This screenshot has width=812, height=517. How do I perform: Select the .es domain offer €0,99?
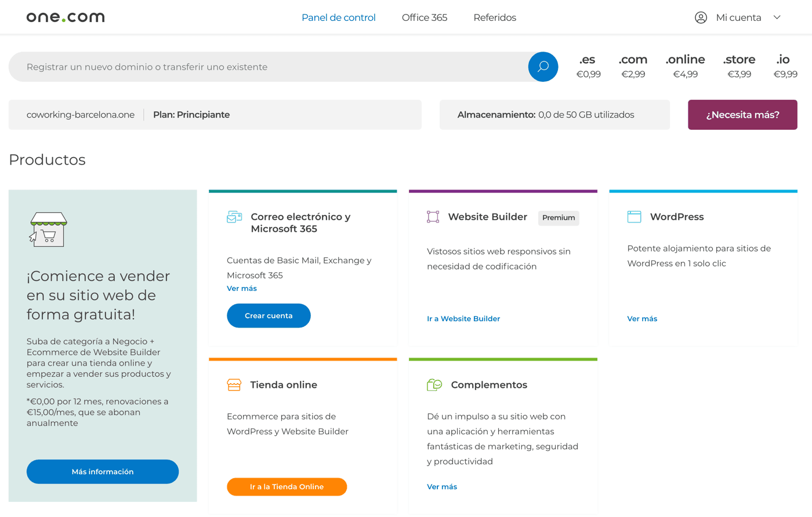pos(588,66)
